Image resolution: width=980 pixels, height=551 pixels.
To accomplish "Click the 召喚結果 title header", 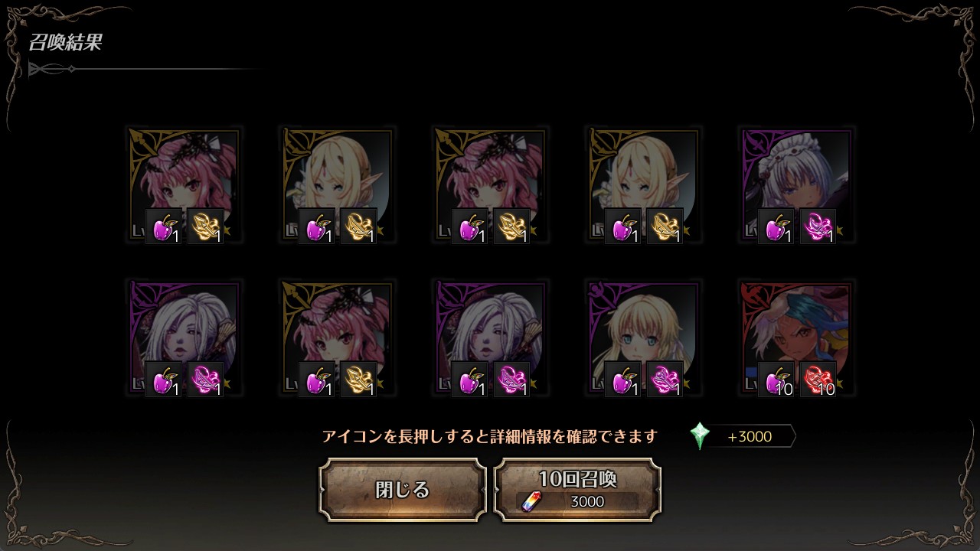I will [65, 42].
